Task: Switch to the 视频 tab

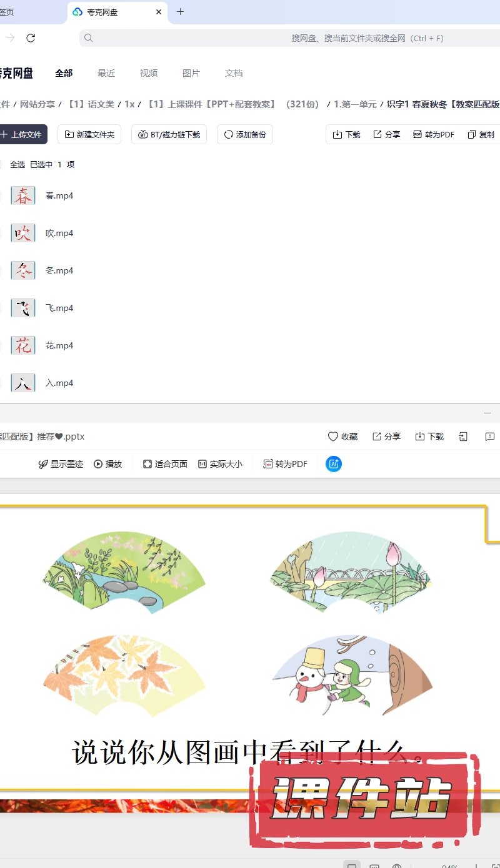Action: (149, 73)
